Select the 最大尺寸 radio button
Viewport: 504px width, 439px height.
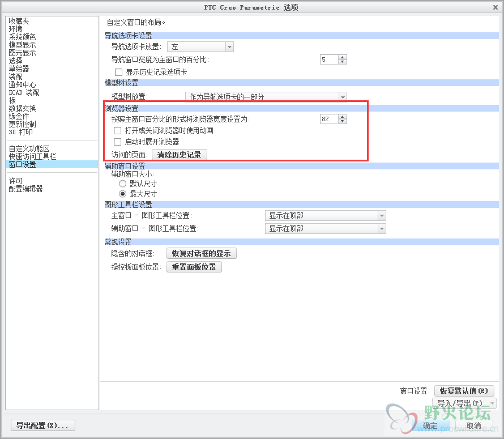pos(122,194)
